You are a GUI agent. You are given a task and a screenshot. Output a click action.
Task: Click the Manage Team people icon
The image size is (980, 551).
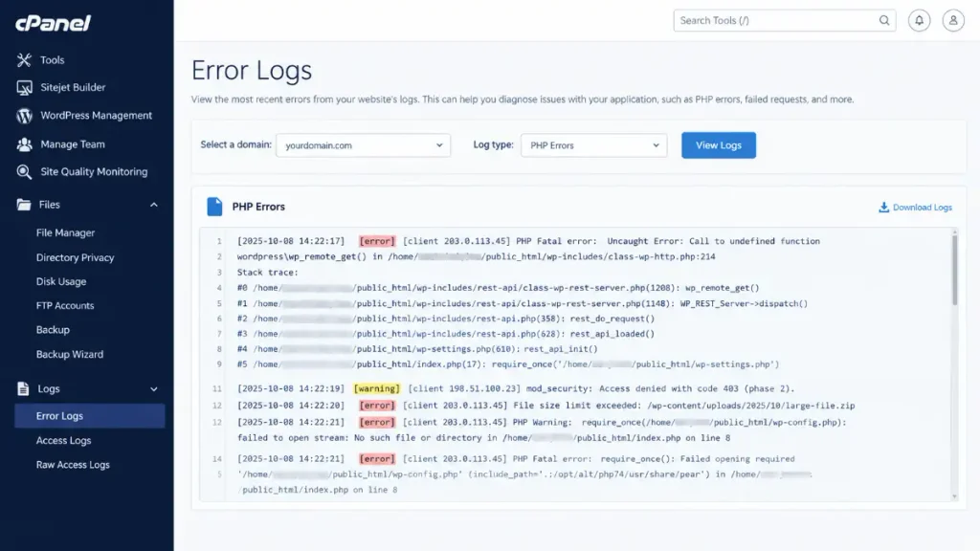click(24, 144)
